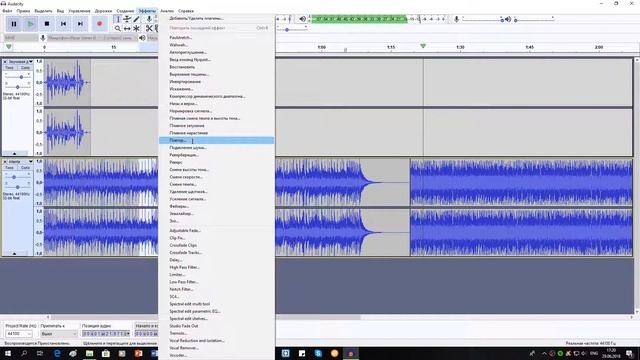Click the green Play button
The width and height of the screenshot is (640, 360).
[x=30, y=24]
